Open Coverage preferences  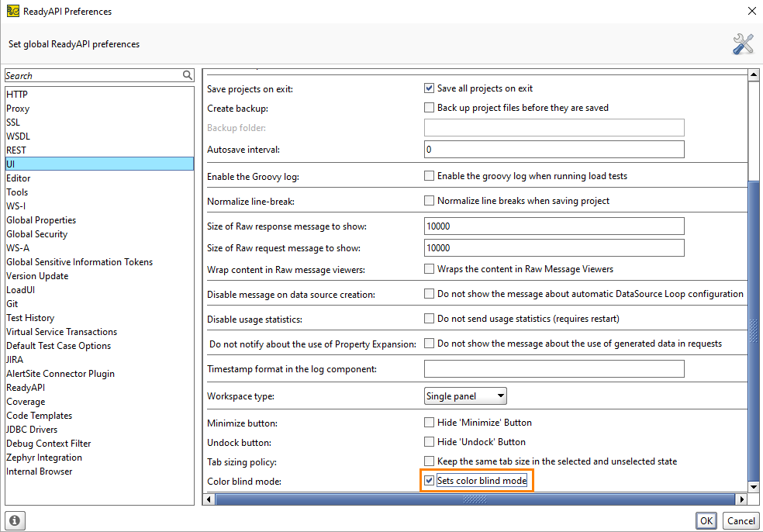pyautogui.click(x=99, y=402)
